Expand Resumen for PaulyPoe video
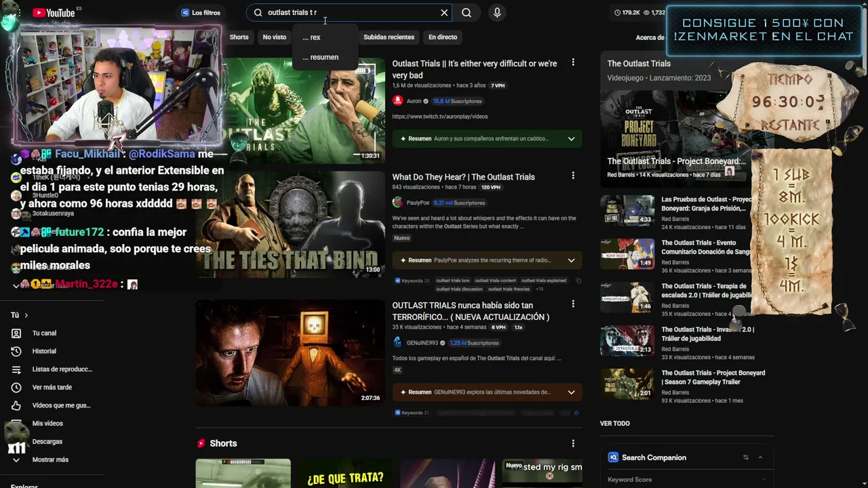 coord(571,260)
